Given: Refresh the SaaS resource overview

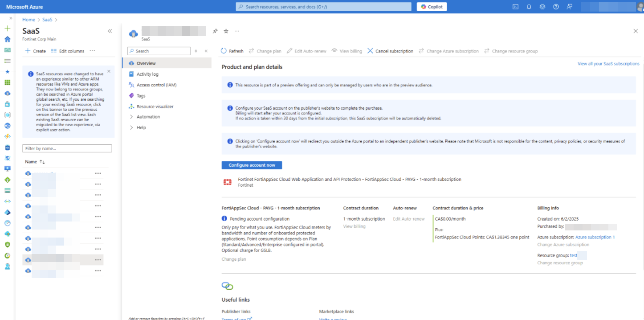Looking at the screenshot, I should coord(231,51).
